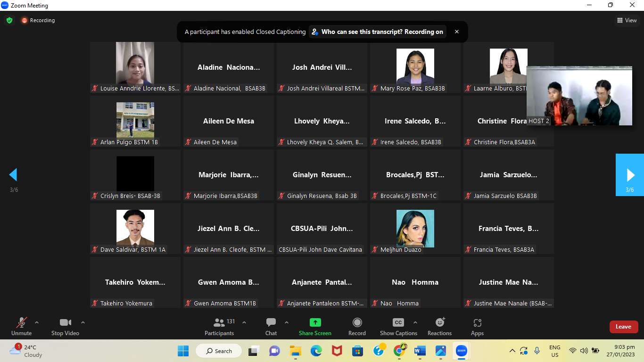Expand audio options arrow beside Unmute
The image size is (644, 362).
[37, 322]
